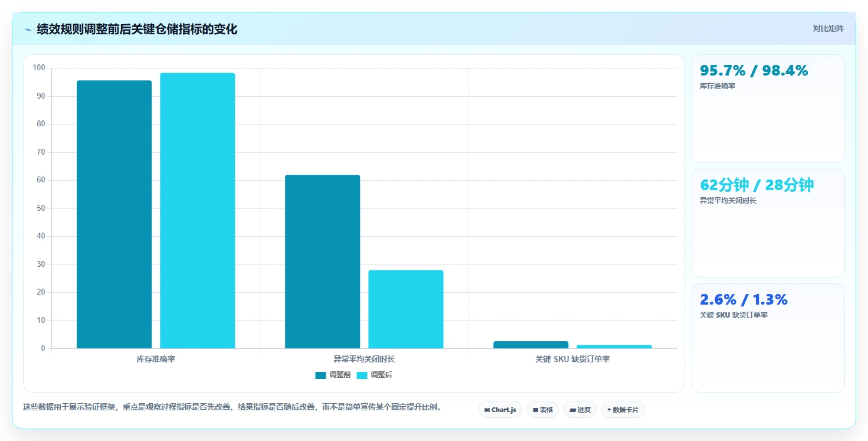Click the 表格 tag

point(543,410)
